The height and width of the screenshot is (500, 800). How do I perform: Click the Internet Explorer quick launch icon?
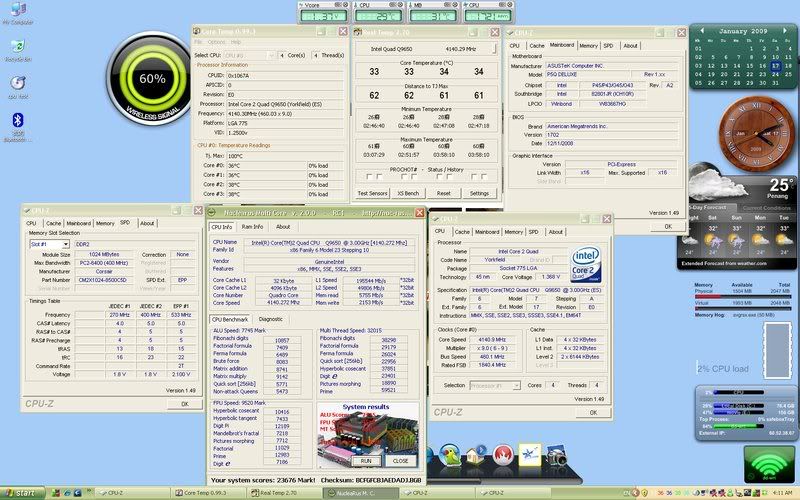67,493
